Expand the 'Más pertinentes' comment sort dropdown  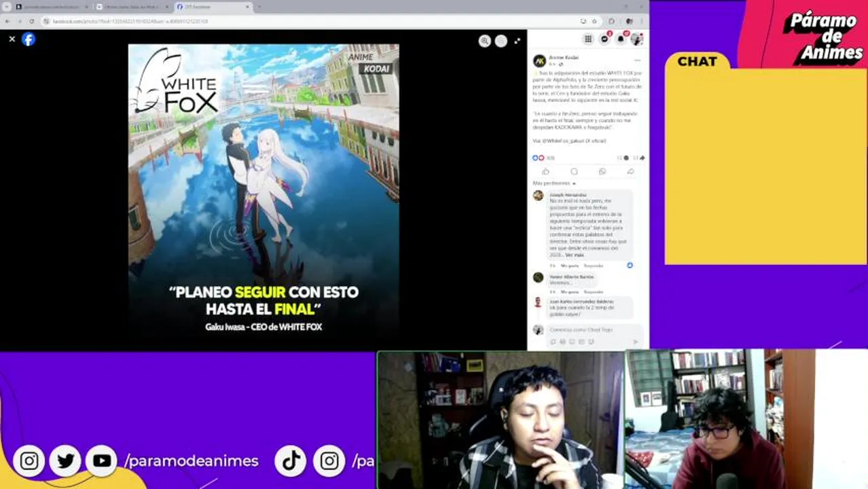554,183
